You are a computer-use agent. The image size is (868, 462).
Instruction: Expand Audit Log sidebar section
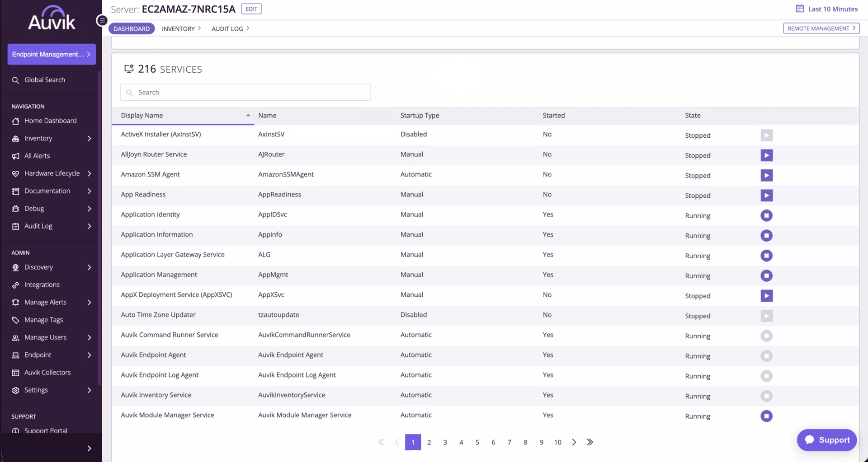point(89,226)
